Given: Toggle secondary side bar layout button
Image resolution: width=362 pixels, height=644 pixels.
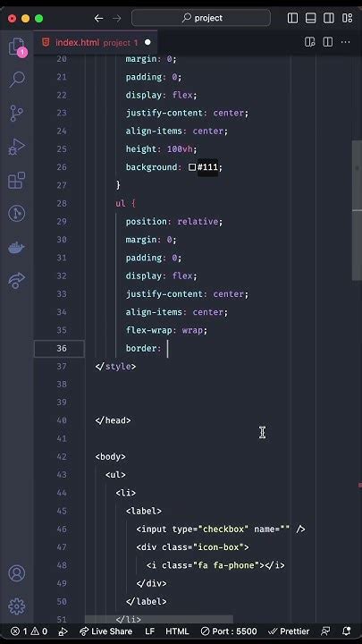Looking at the screenshot, I should coord(329,18).
